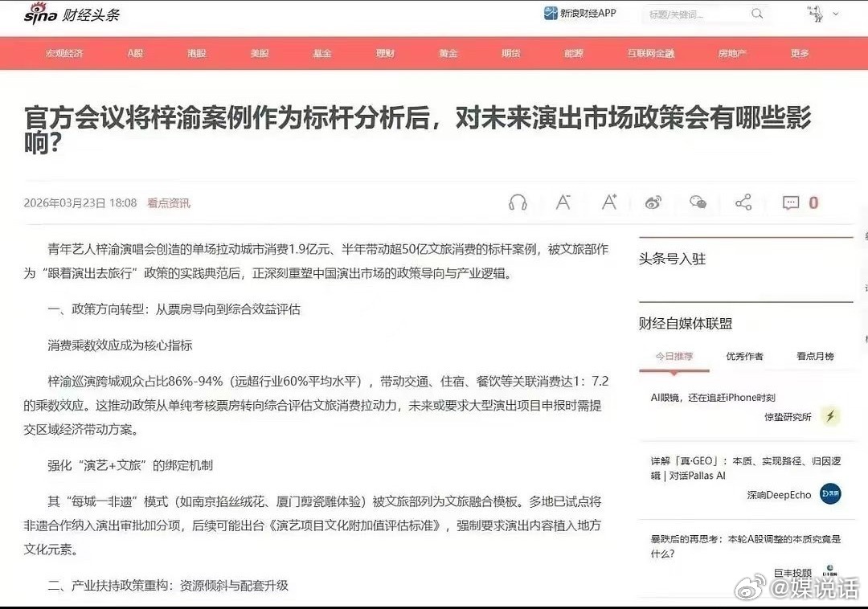Open the comments via the speech-bubble icon
Screen dimensions: 868x609
792,202
